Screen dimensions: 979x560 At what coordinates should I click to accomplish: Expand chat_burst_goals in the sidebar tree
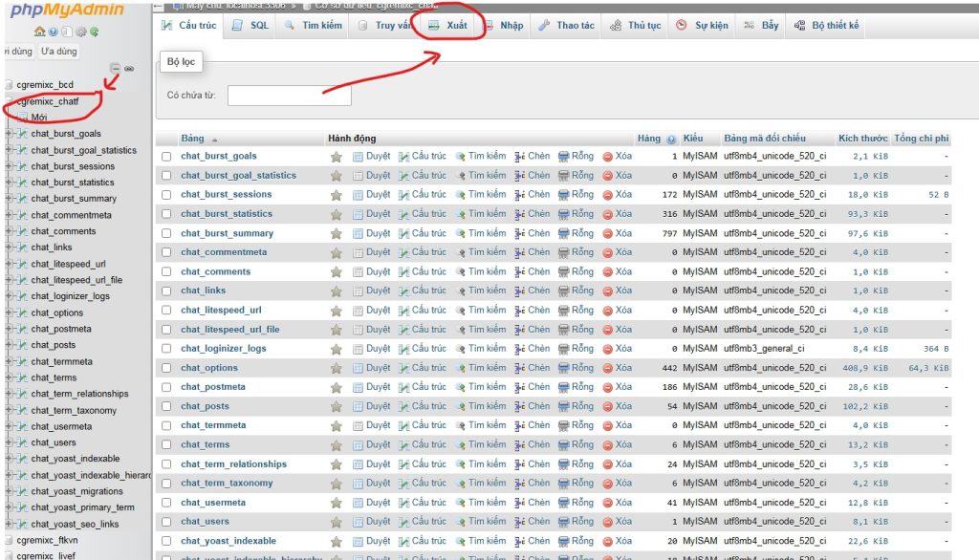9,134
